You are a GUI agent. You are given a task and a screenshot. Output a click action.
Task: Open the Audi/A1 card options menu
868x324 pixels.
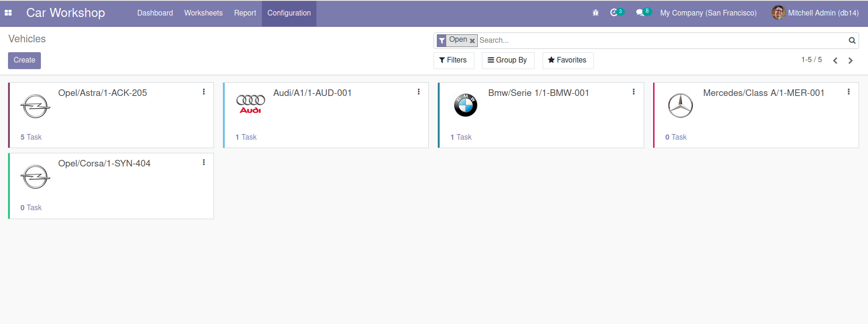[x=418, y=92]
